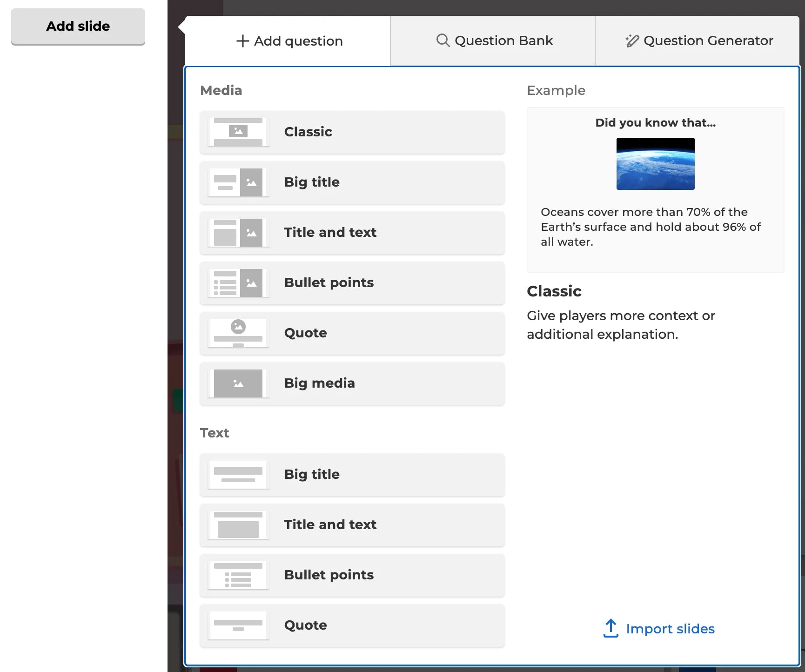Select the Text Title and text icon
The image size is (805, 672).
pos(238,525)
